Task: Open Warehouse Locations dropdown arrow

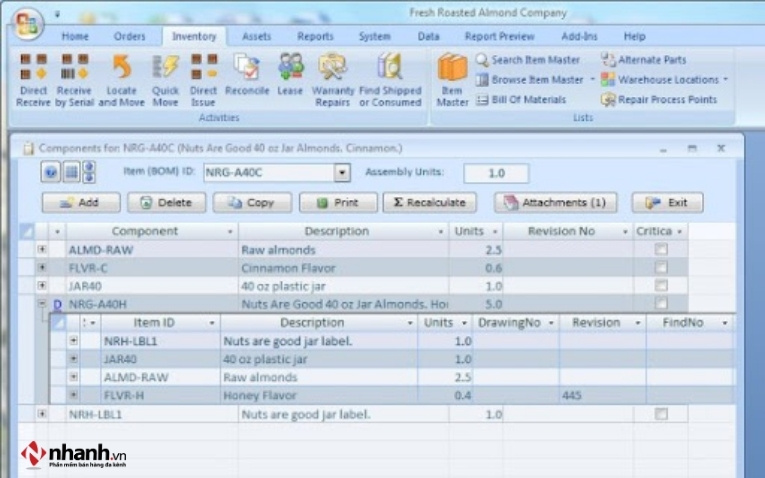Action: (x=726, y=79)
